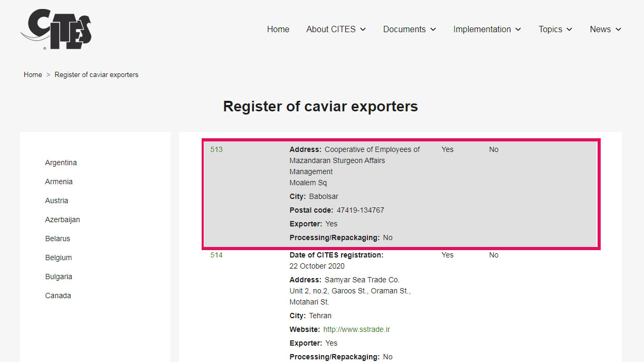Choose Azerbaijan from the sidebar
Image resolution: width=644 pixels, height=362 pixels.
62,220
